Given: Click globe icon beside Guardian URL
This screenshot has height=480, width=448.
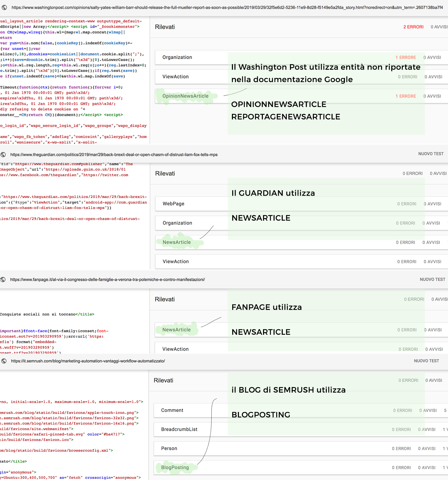Looking at the screenshot, I should 3,155.
